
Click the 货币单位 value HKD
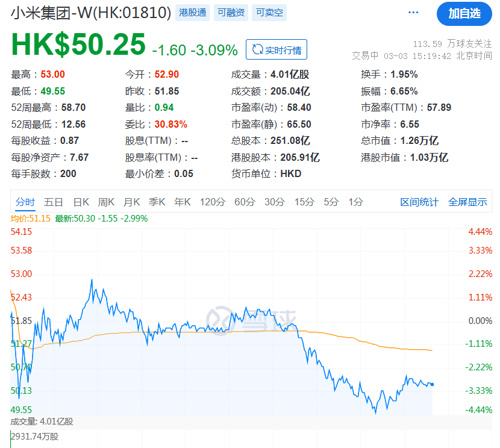(291, 174)
